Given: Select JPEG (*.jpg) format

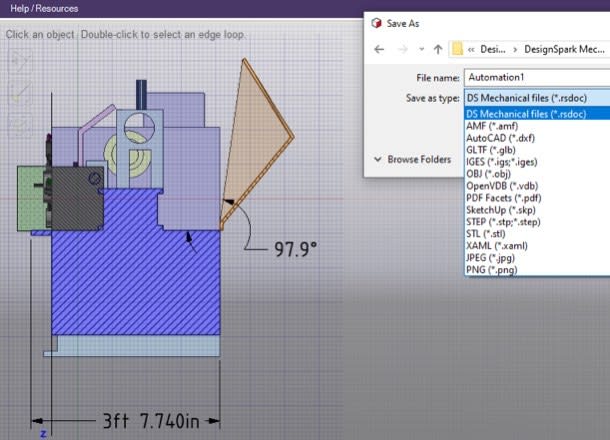Looking at the screenshot, I should 537,258.
